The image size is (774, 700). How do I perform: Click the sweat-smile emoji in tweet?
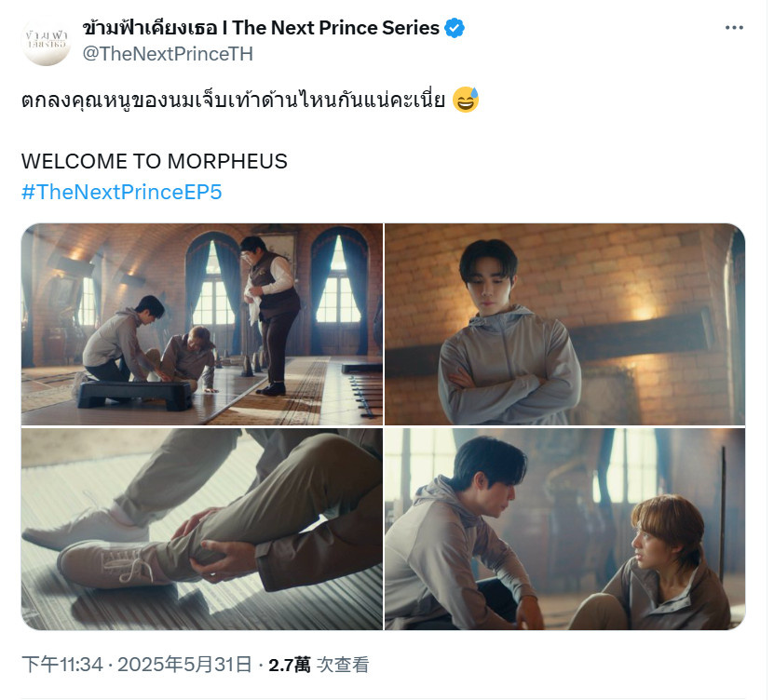(x=466, y=100)
